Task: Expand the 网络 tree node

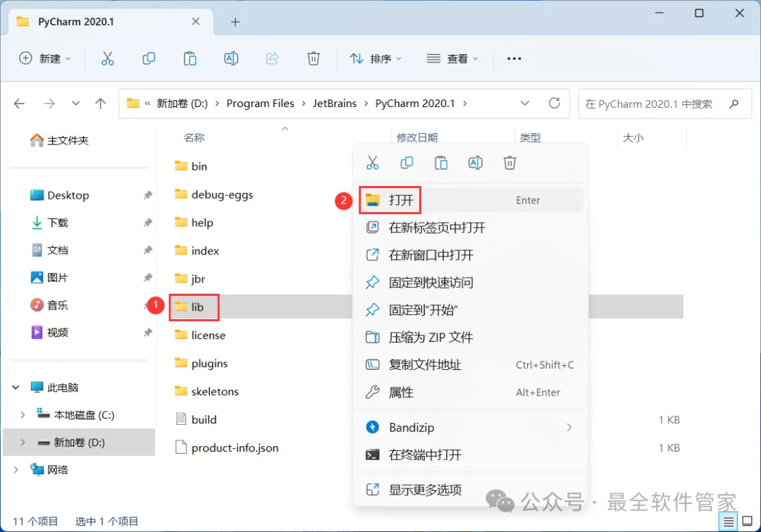Action: (x=16, y=469)
